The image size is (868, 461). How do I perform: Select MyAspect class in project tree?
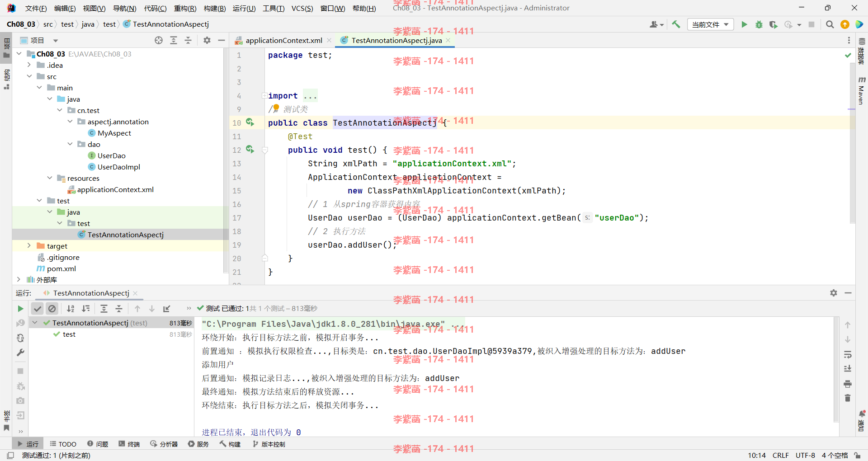114,133
